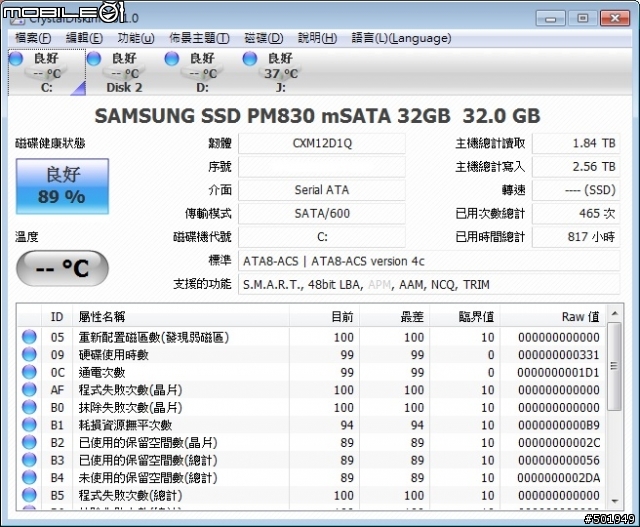Click the SATA/600 transfer mode field
The width and height of the screenshot is (640, 527).
pyautogui.click(x=322, y=213)
